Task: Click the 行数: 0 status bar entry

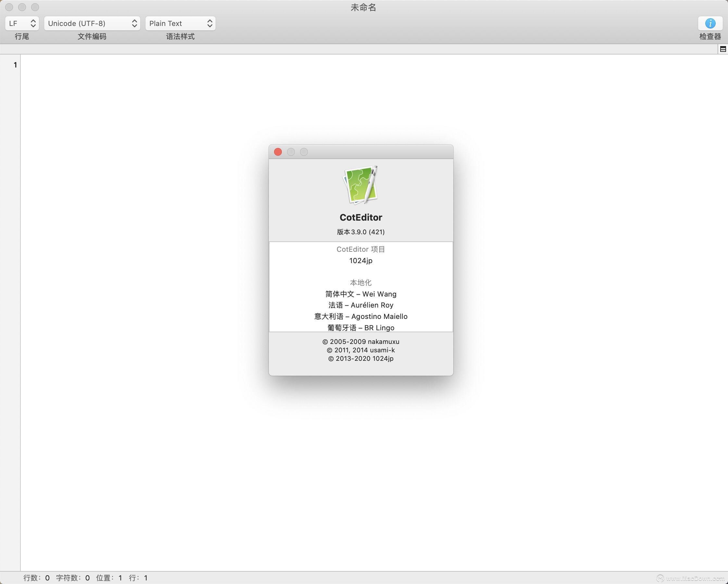Action: (36, 578)
